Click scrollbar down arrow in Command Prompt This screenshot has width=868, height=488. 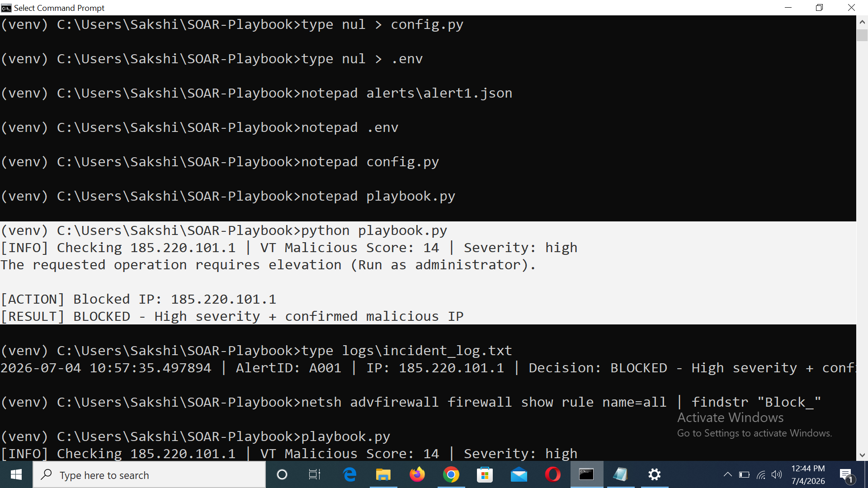[x=862, y=455]
